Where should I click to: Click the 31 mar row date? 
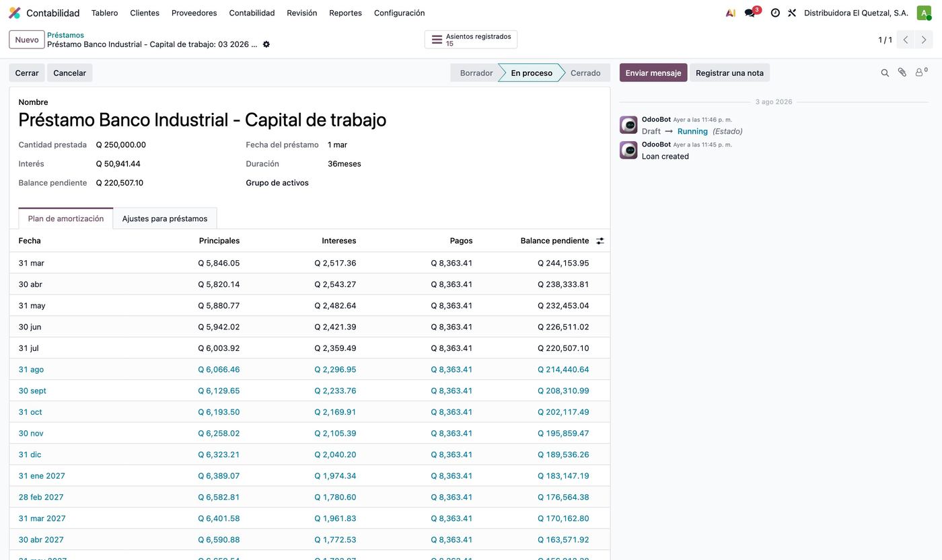click(32, 263)
